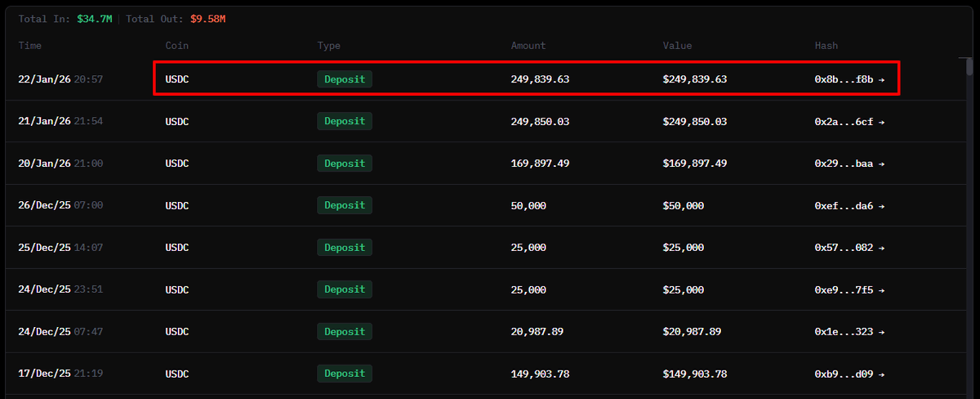
Task: Open transaction hash 0x29...baa link
Action: coord(849,164)
